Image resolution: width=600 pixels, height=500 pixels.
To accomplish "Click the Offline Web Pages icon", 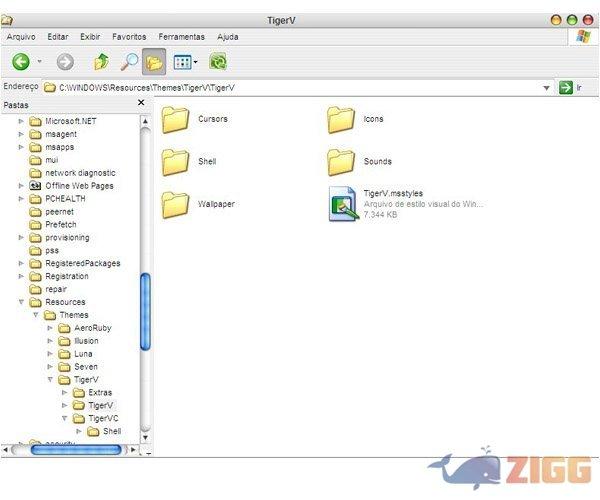I will click(x=35, y=186).
